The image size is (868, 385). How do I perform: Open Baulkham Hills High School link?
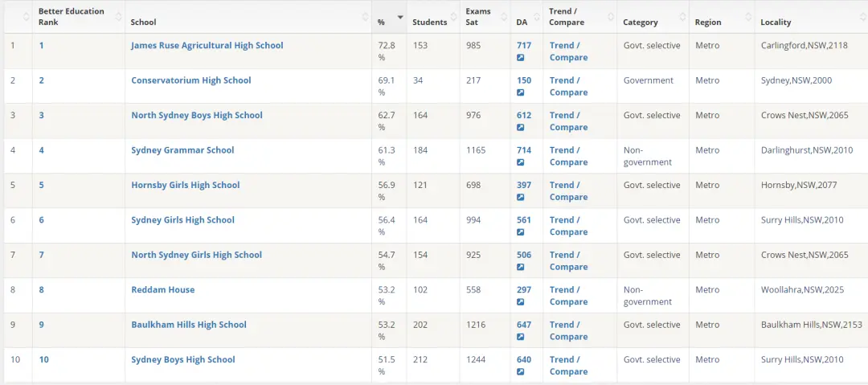tap(189, 325)
